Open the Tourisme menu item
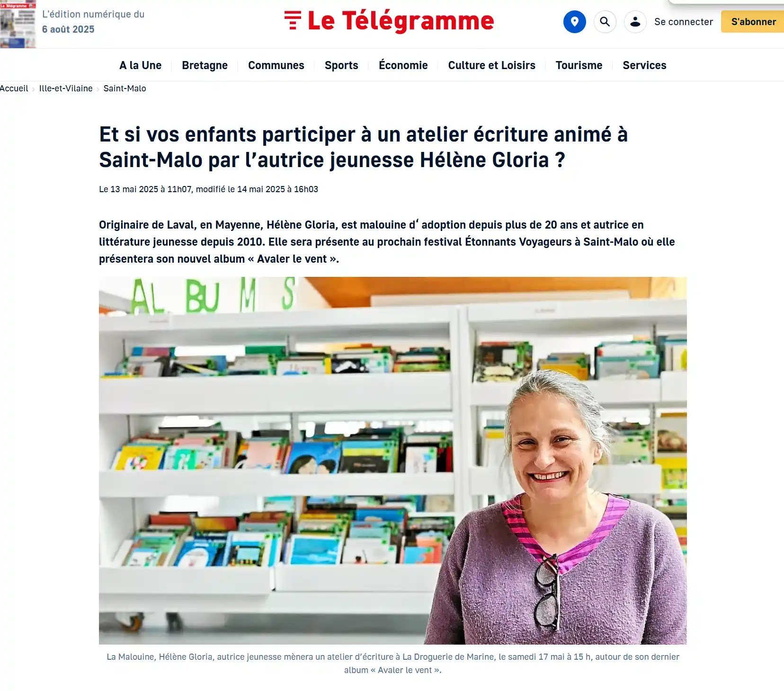This screenshot has height=691, width=784. (x=579, y=65)
